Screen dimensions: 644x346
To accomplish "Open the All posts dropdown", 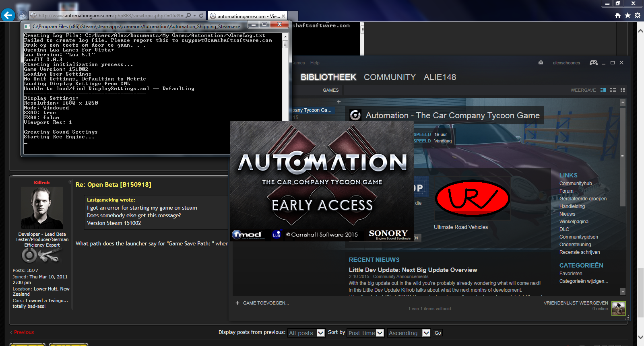I will pyautogui.click(x=306, y=333).
